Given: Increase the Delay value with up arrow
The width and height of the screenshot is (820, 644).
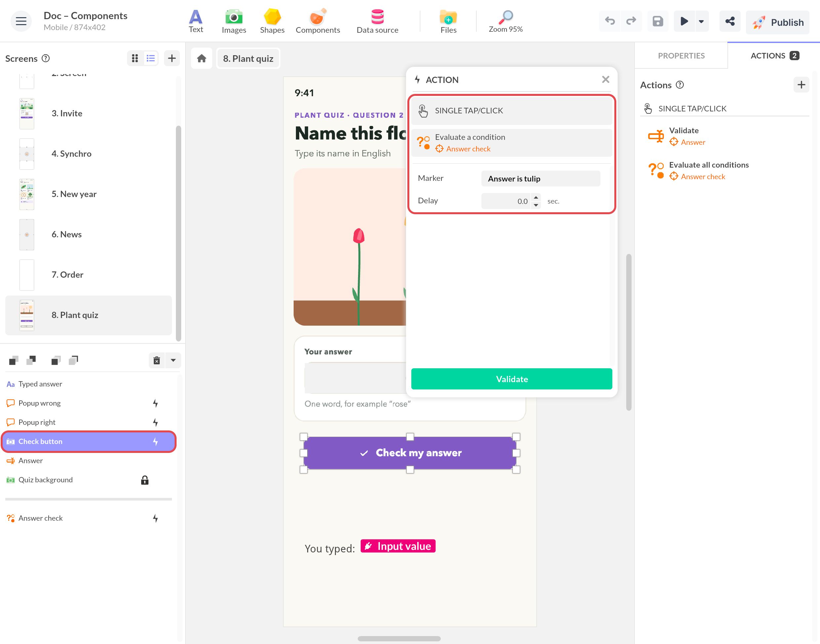Looking at the screenshot, I should click(536, 198).
